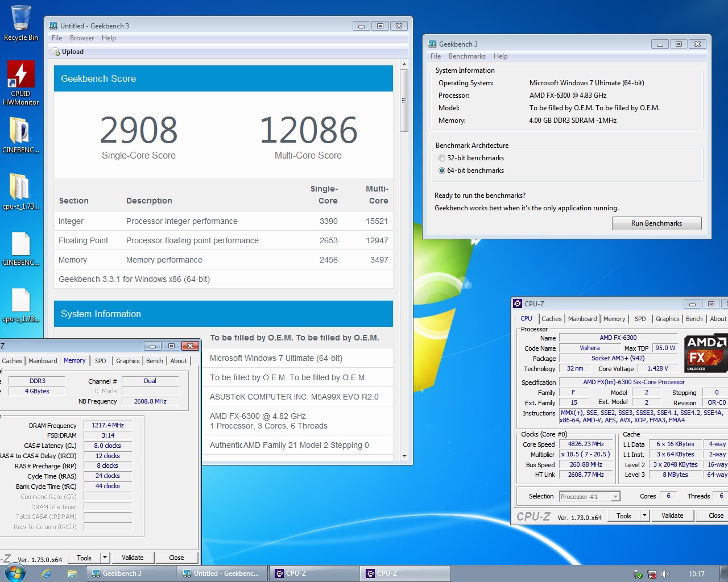Click Run Benchmarks button
Image resolution: width=728 pixels, height=582 pixels.
click(x=656, y=223)
